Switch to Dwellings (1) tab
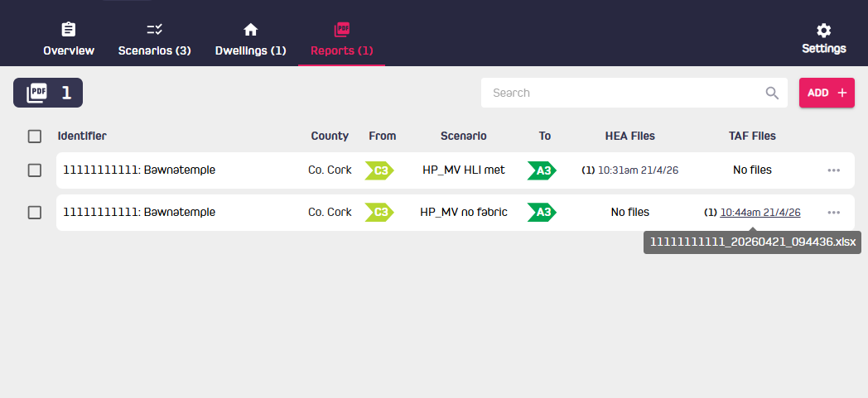This screenshot has height=398, width=868. click(x=251, y=50)
